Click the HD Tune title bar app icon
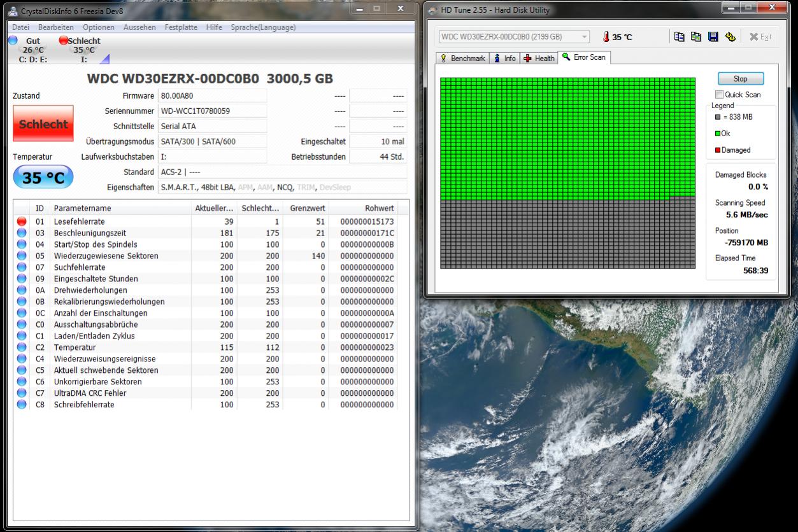The image size is (798, 532). coord(434,10)
